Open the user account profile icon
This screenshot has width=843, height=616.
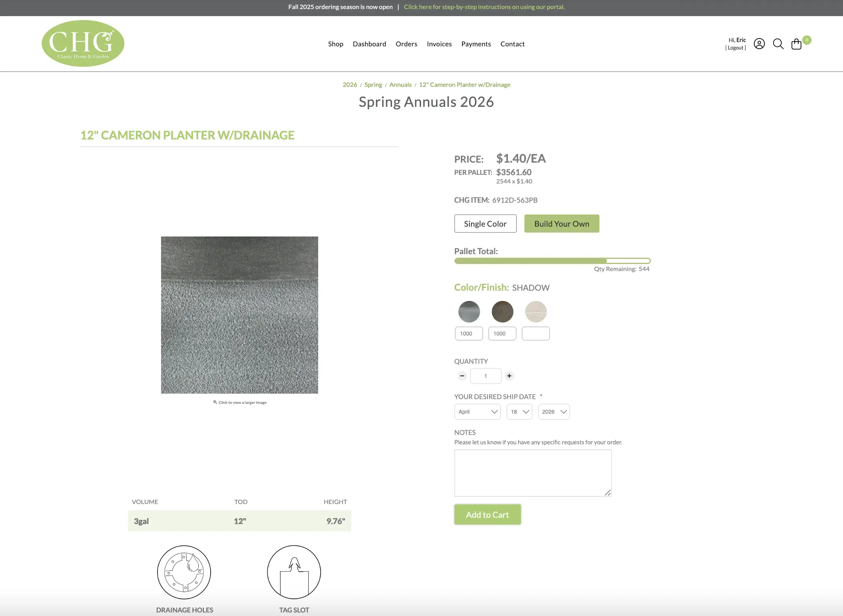click(x=759, y=44)
